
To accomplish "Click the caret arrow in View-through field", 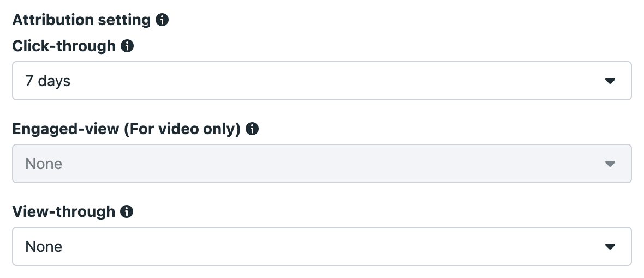I will [610, 247].
